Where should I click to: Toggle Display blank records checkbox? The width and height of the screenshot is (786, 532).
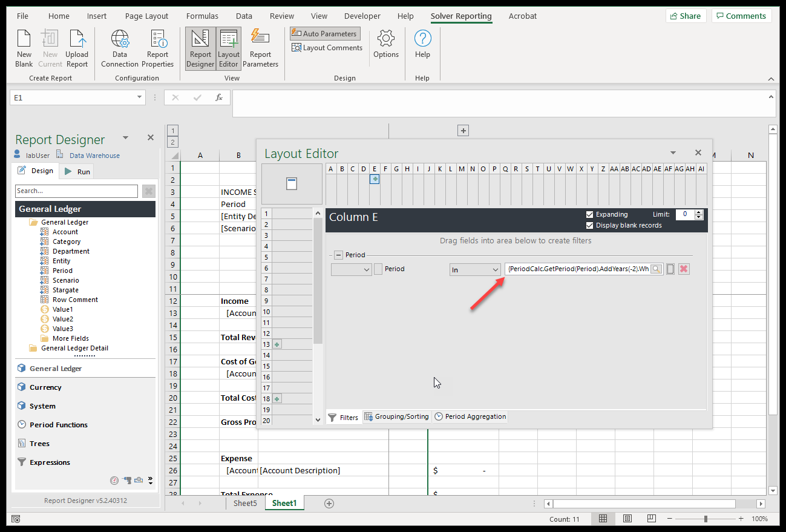[590, 225]
